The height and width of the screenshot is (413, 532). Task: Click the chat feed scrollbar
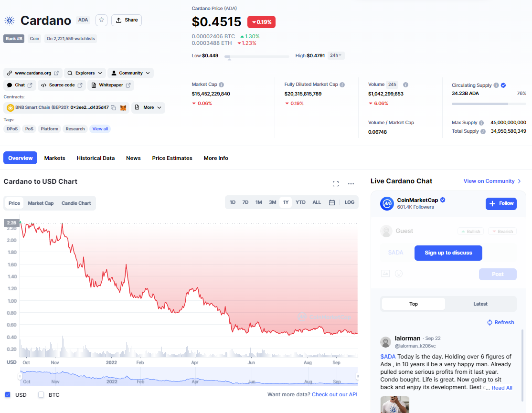[x=522, y=365]
